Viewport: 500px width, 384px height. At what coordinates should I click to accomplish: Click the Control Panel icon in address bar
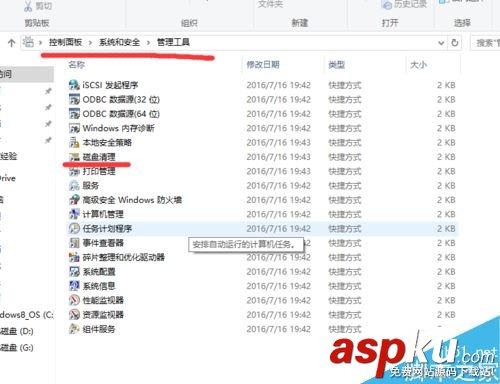(29, 42)
